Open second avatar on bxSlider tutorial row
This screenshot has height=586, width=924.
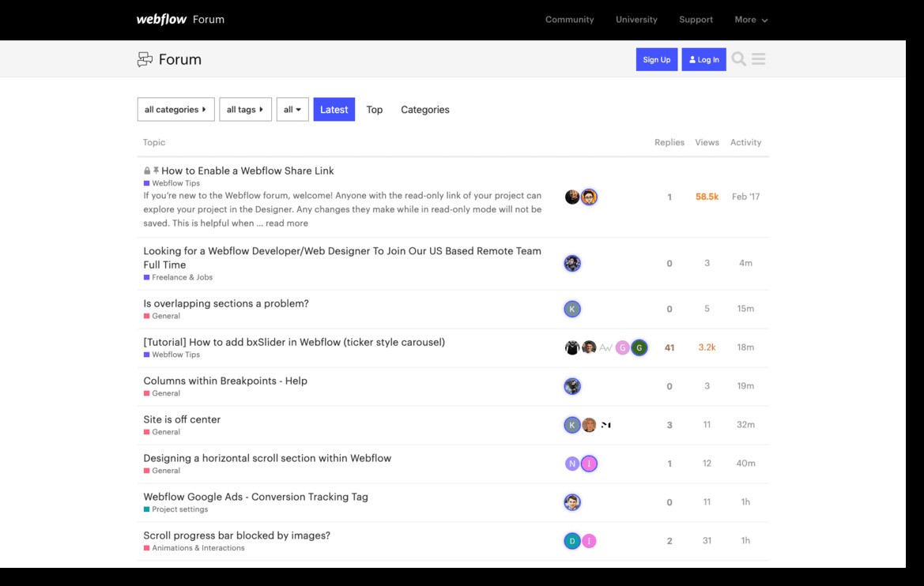[x=590, y=347]
